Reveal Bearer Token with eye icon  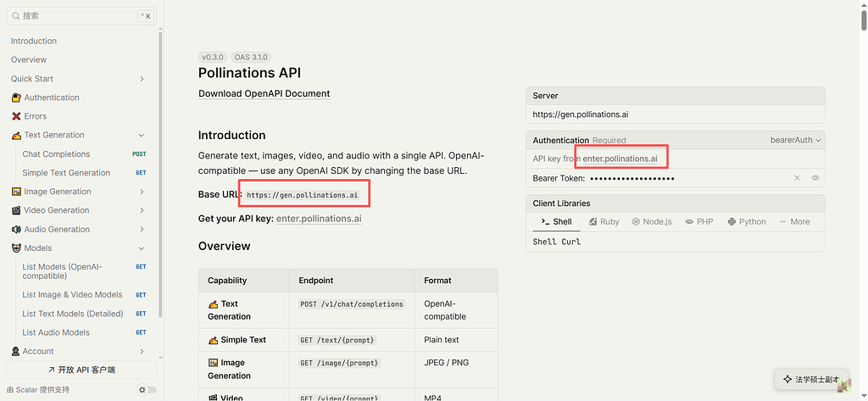tap(815, 178)
